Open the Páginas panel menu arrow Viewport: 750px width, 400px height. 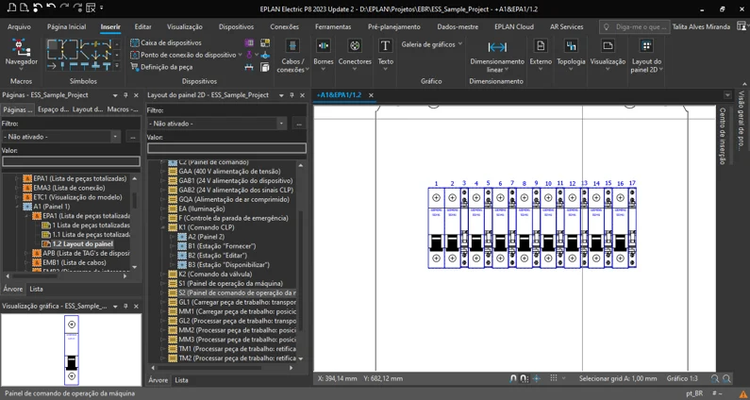tap(115, 95)
